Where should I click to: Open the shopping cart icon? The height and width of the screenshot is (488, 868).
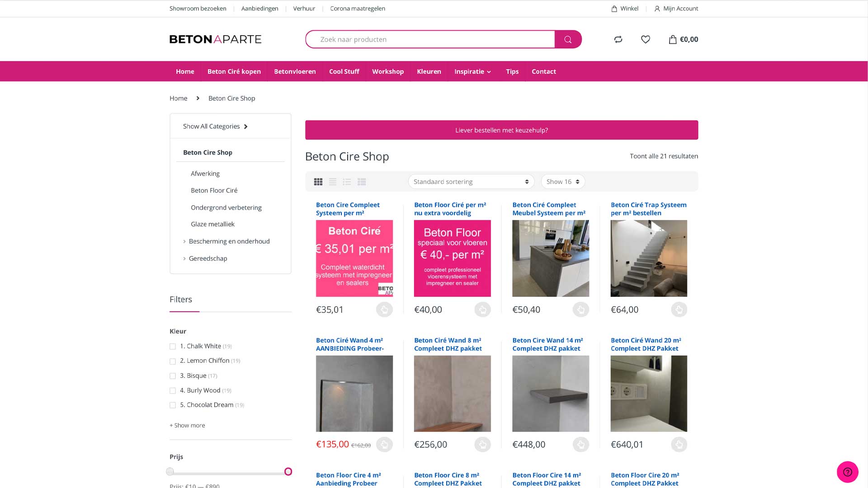673,39
